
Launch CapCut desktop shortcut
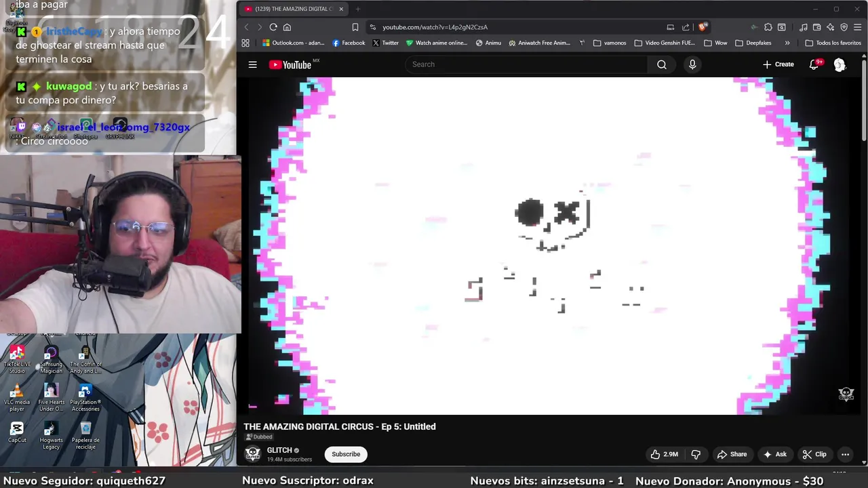point(17,432)
